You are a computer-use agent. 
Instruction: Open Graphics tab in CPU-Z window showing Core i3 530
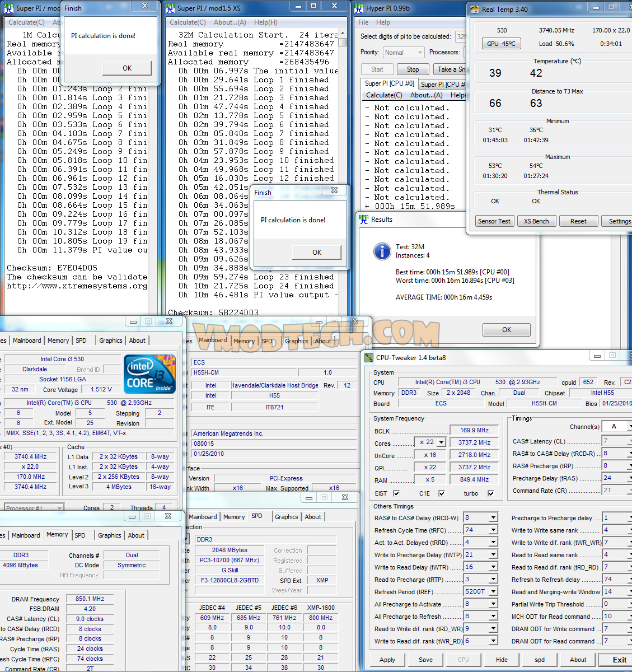click(x=111, y=340)
